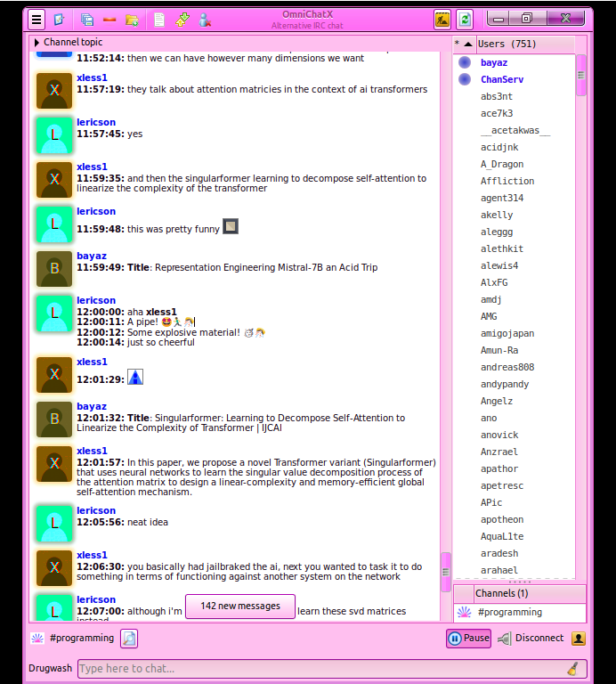Click bayaz nickname above 12:01:32 message
Image resolution: width=616 pixels, height=684 pixels.
click(92, 406)
